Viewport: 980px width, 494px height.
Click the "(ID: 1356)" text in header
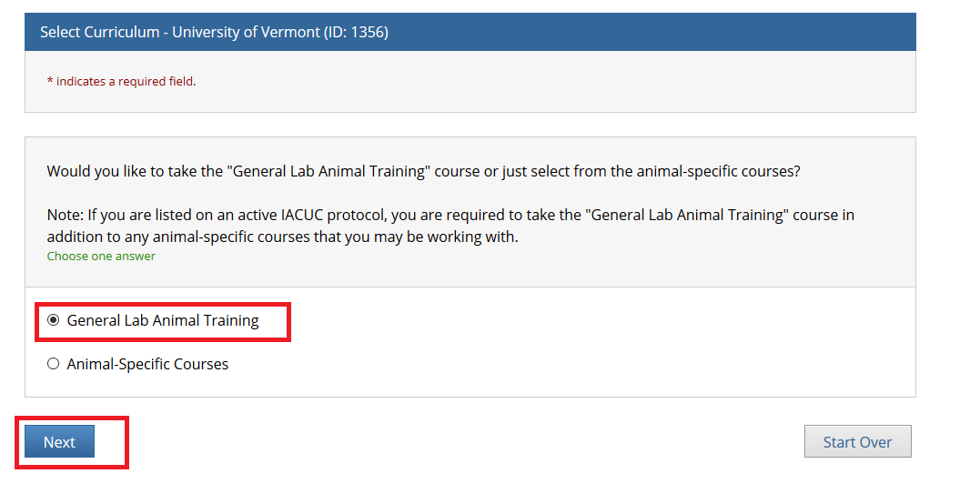(x=356, y=33)
